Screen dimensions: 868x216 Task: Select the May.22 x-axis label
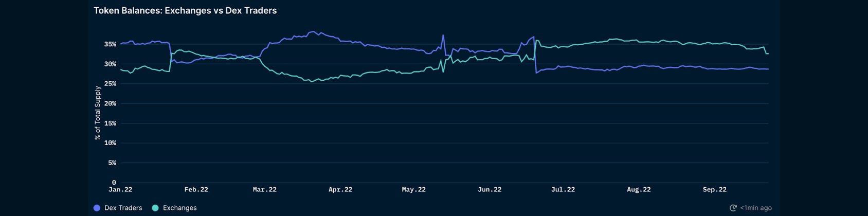pyautogui.click(x=413, y=189)
